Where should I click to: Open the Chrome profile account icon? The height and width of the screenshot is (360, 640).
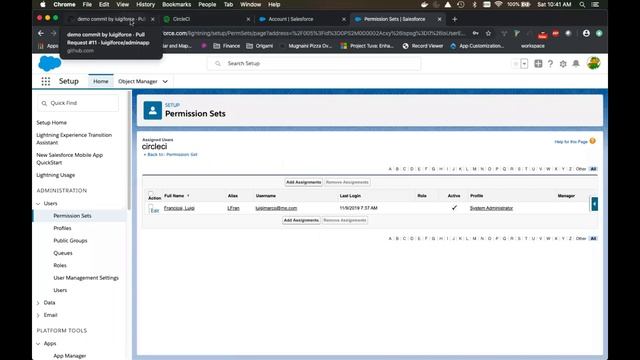pos(586,33)
